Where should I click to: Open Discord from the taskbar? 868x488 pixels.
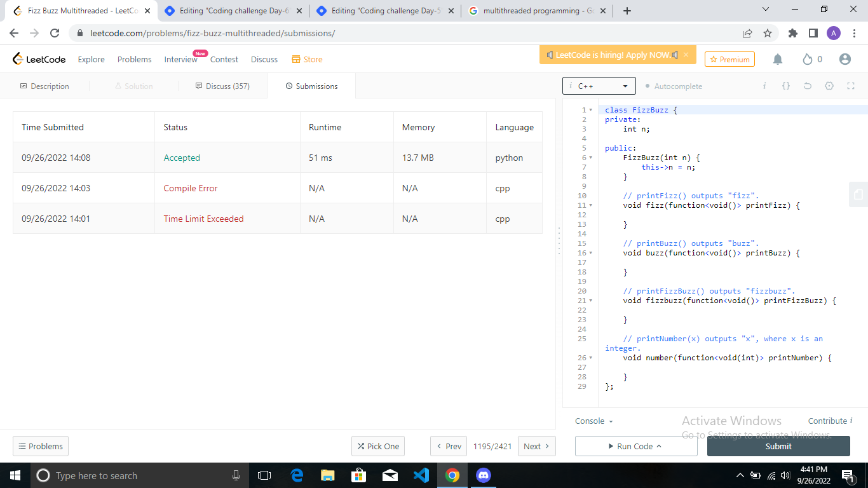(x=484, y=475)
